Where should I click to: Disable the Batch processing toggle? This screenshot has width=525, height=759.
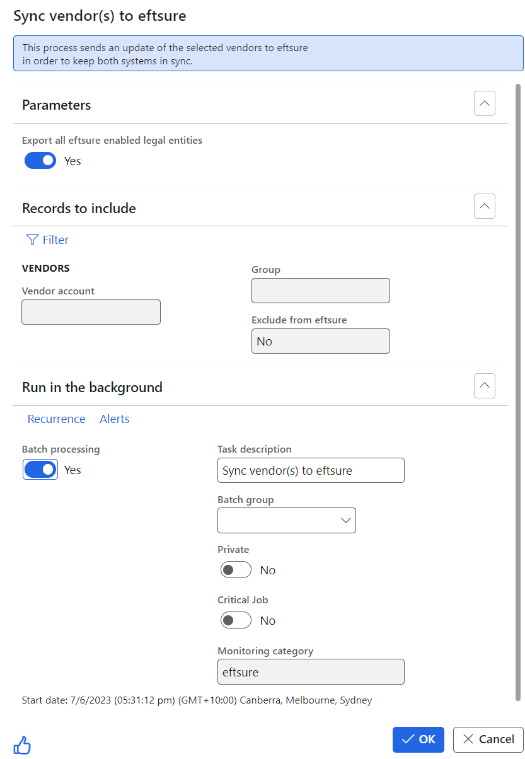40,470
